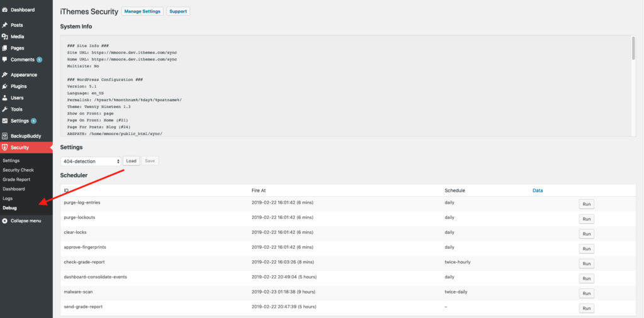This screenshot has height=318, width=644.
Task: Click the Load button
Action: (131, 161)
